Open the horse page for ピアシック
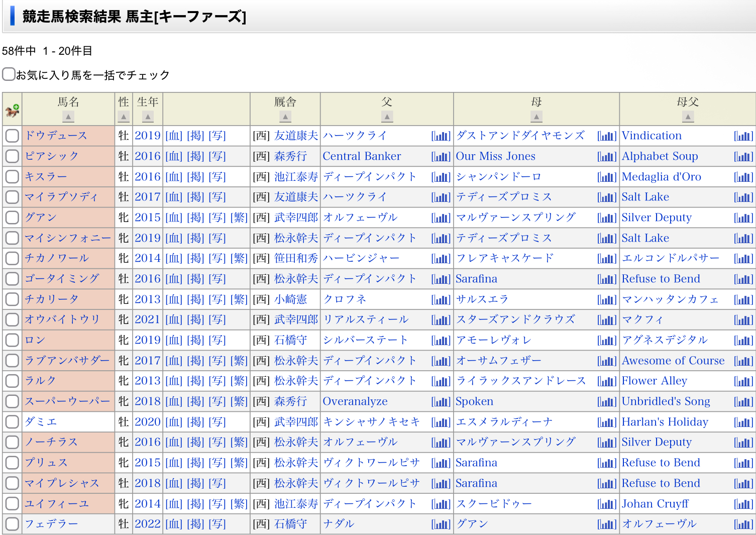 coord(52,156)
